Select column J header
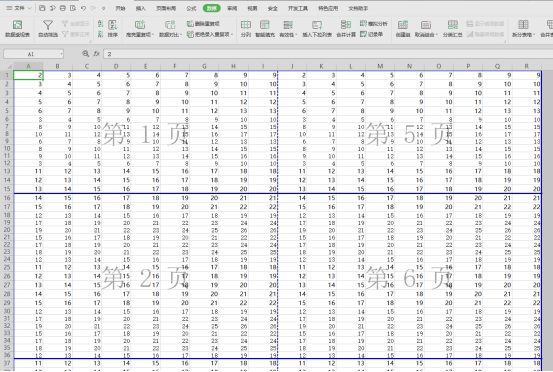Screen dimensions: 553x372 click(292, 66)
